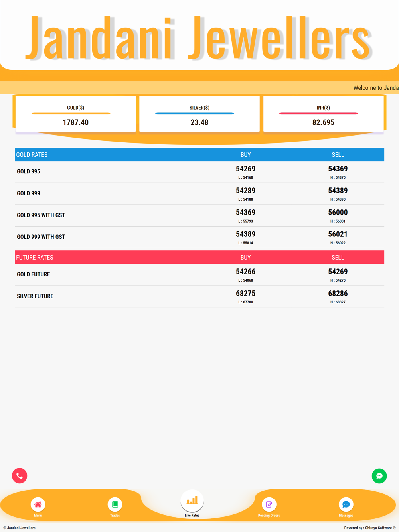Select the GOLD 999 WITH GST label

pos(41,237)
